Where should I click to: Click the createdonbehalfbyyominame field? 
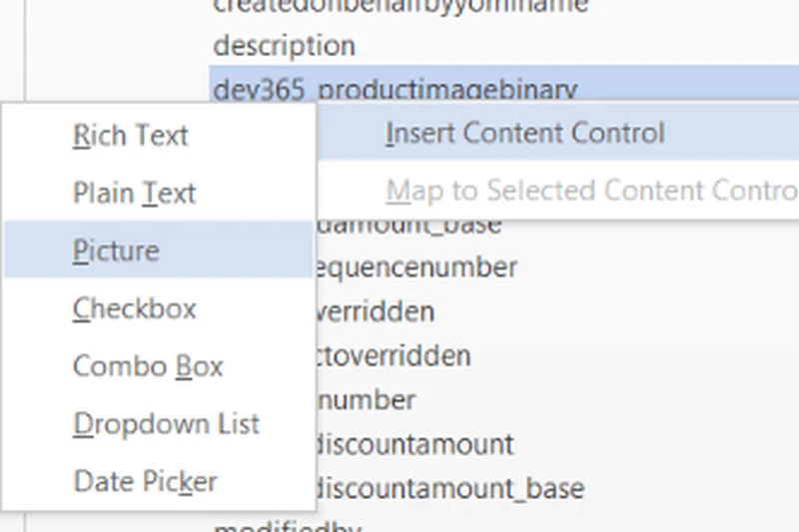[399, 6]
